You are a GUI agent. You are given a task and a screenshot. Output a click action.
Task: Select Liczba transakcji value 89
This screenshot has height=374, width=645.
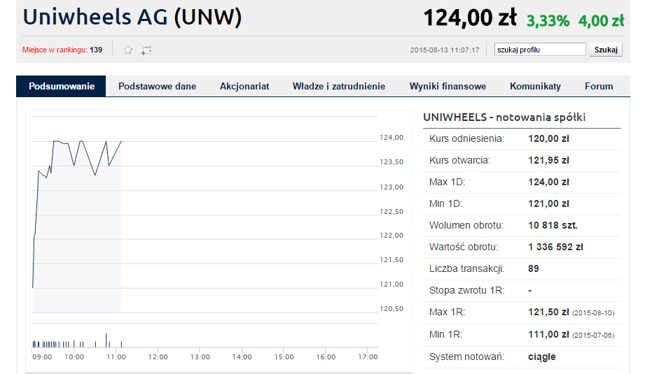(534, 269)
